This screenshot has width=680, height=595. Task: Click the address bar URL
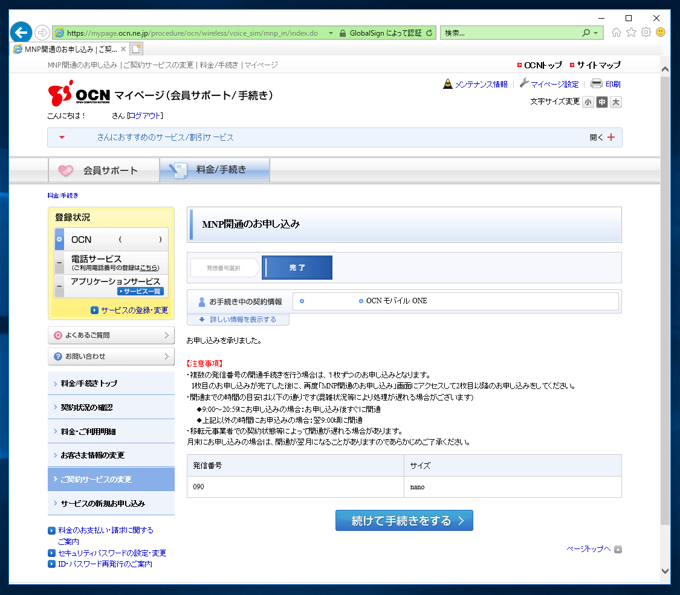pos(192,33)
